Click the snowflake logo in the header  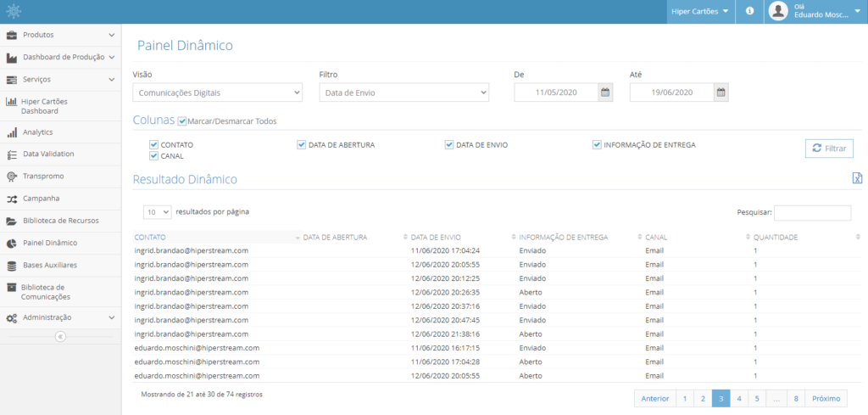click(14, 12)
